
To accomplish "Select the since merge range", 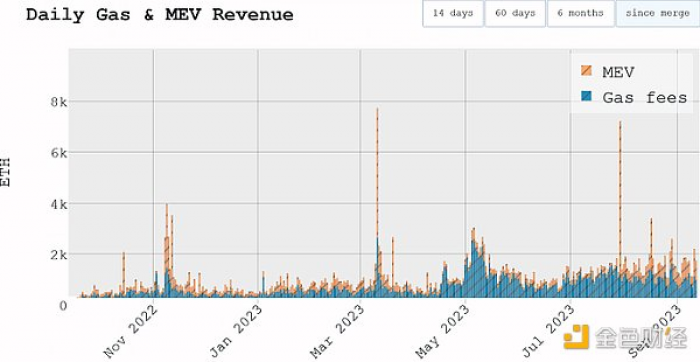I will click(658, 13).
